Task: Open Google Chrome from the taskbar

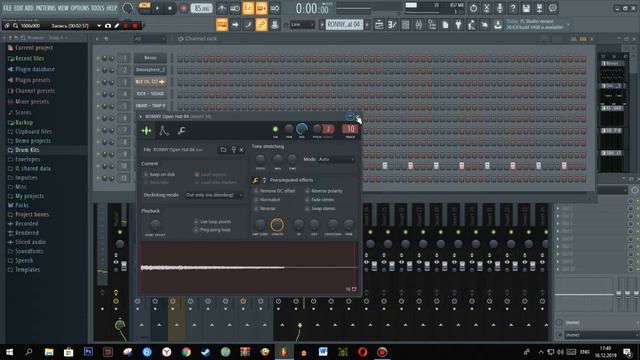Action: pos(186,352)
